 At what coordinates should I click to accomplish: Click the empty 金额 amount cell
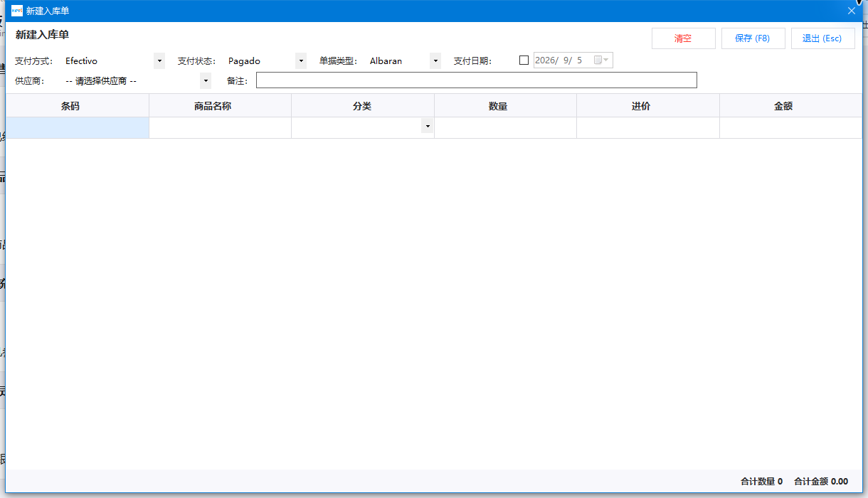[x=791, y=127]
